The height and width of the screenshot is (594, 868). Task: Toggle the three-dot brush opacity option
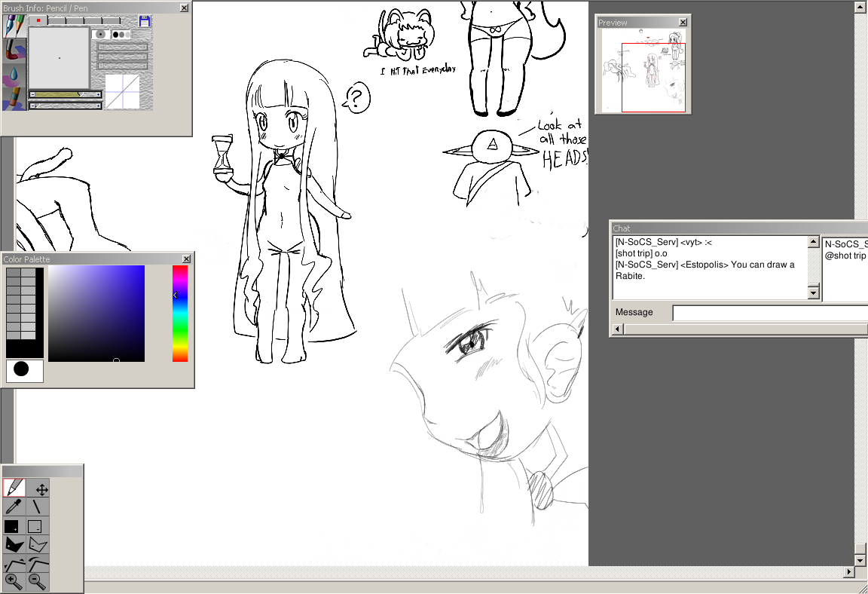pos(121,34)
